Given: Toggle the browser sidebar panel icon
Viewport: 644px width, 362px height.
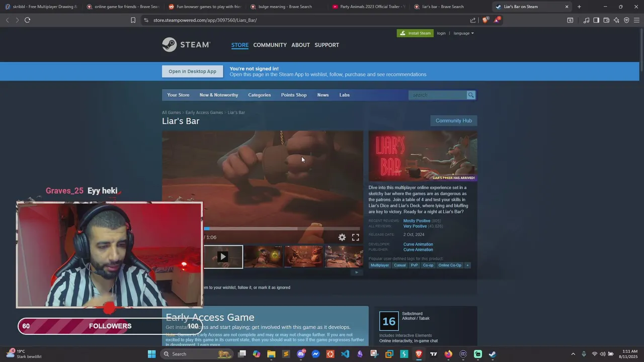Looking at the screenshot, I should (x=596, y=20).
